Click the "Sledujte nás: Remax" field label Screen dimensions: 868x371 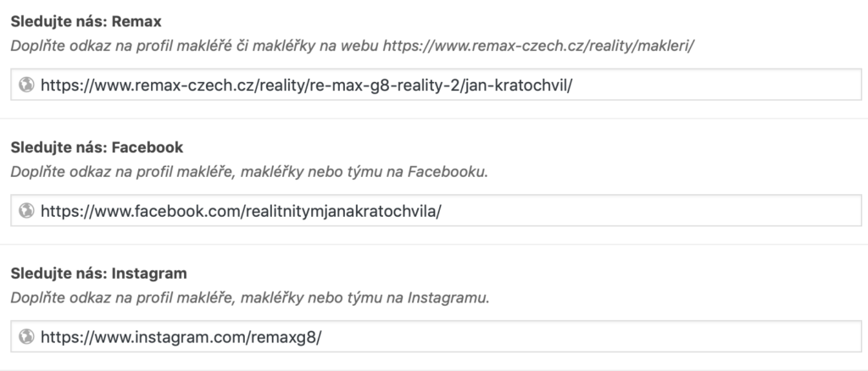(85, 18)
